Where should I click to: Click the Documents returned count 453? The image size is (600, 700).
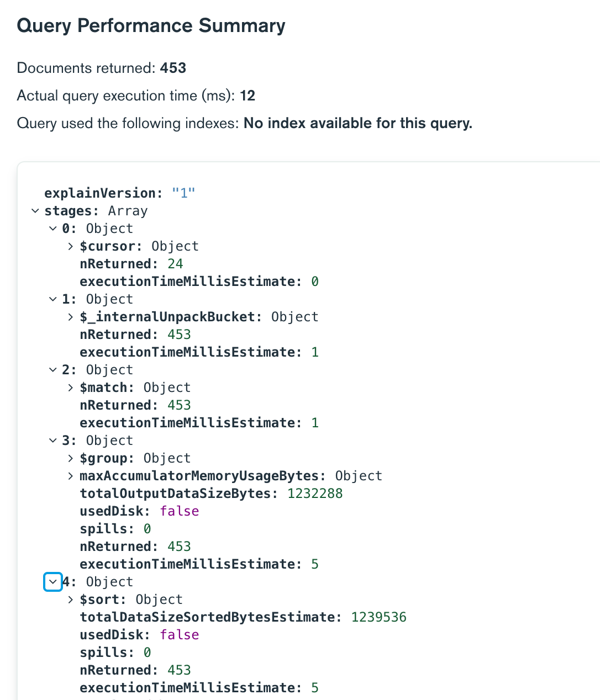(x=173, y=68)
